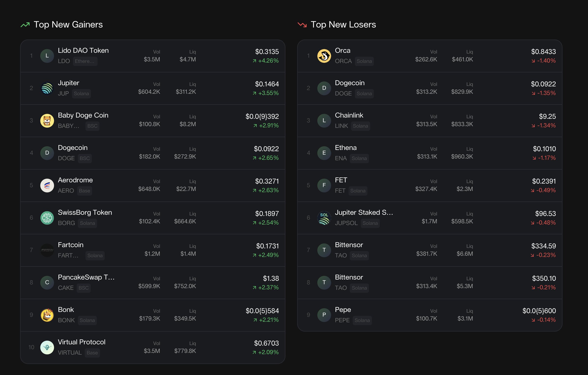Click the Top New Gainers heading

(68, 25)
